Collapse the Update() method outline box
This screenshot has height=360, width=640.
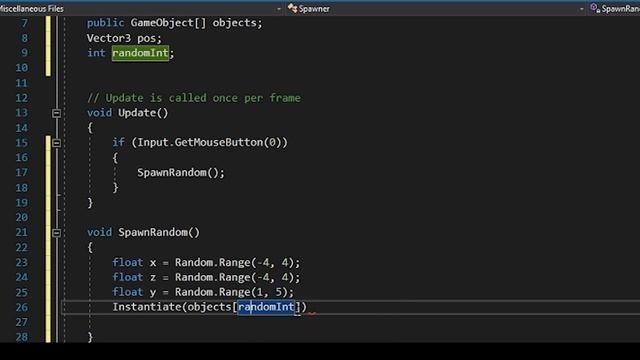pyautogui.click(x=56, y=113)
